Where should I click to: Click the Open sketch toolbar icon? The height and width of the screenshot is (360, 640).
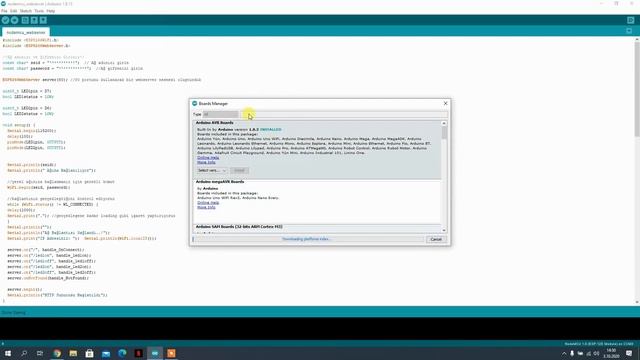click(34, 20)
